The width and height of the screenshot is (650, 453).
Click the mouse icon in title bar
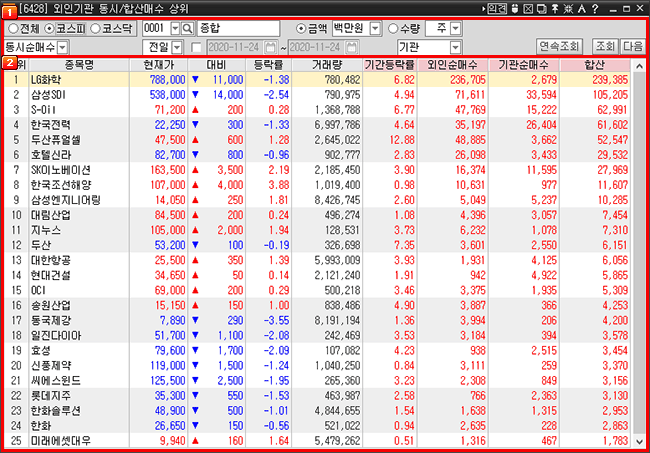(x=515, y=8)
